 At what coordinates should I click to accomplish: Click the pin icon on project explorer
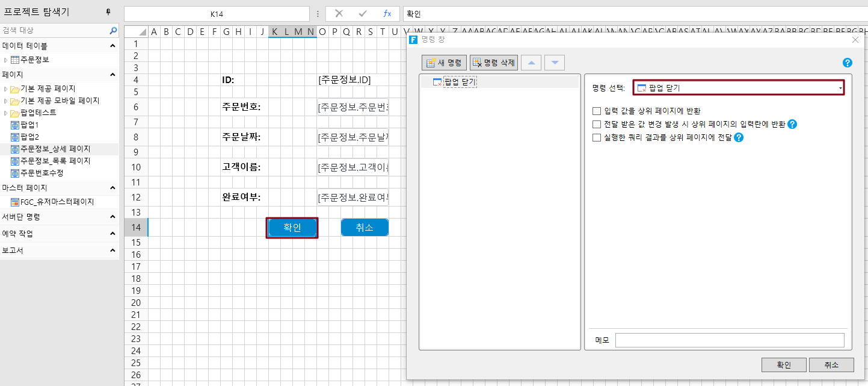108,11
